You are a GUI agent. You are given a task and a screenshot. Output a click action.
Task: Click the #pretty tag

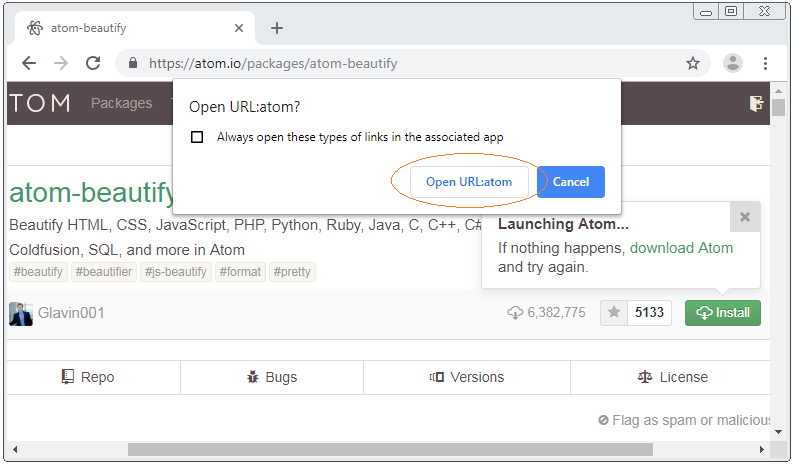pyautogui.click(x=292, y=272)
